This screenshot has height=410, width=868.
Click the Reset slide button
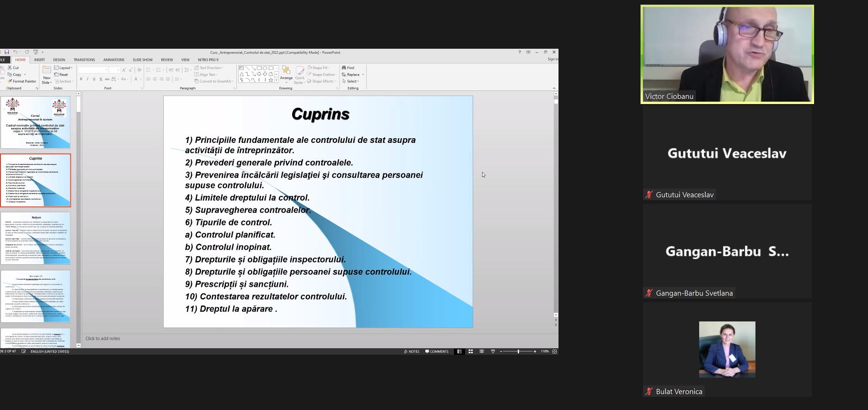click(61, 75)
